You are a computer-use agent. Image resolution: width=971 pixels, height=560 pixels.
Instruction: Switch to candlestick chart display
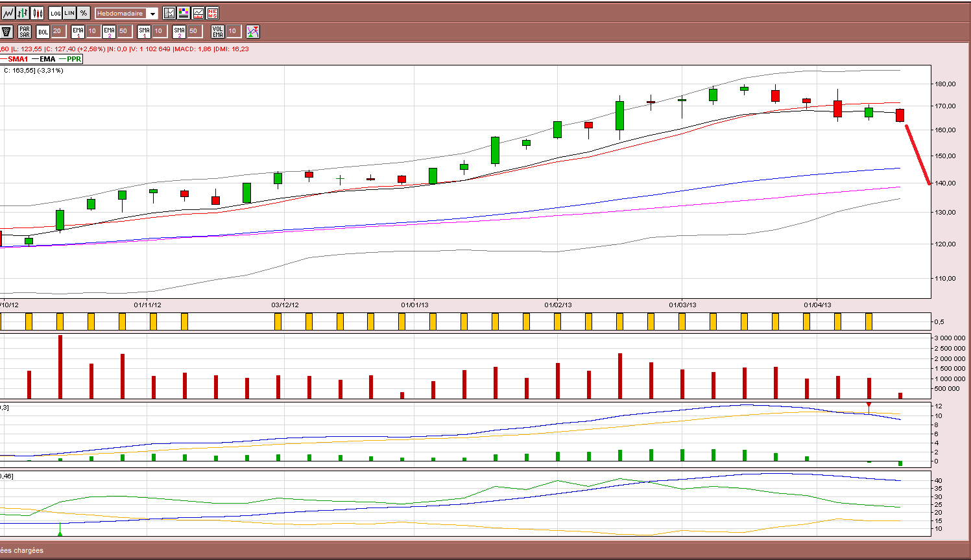tap(38, 13)
